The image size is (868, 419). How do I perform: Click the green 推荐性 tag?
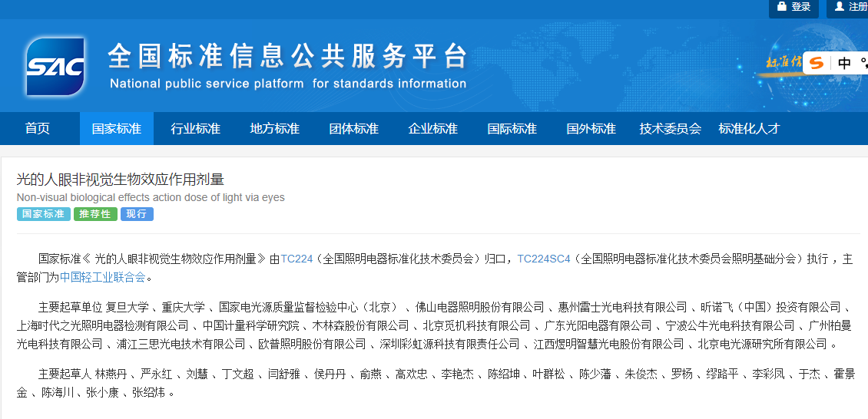tap(95, 214)
